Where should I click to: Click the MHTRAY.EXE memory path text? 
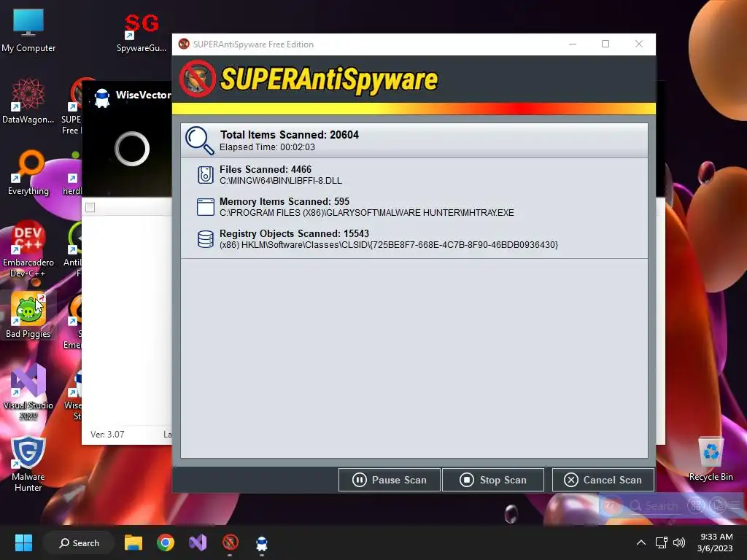[366, 213]
